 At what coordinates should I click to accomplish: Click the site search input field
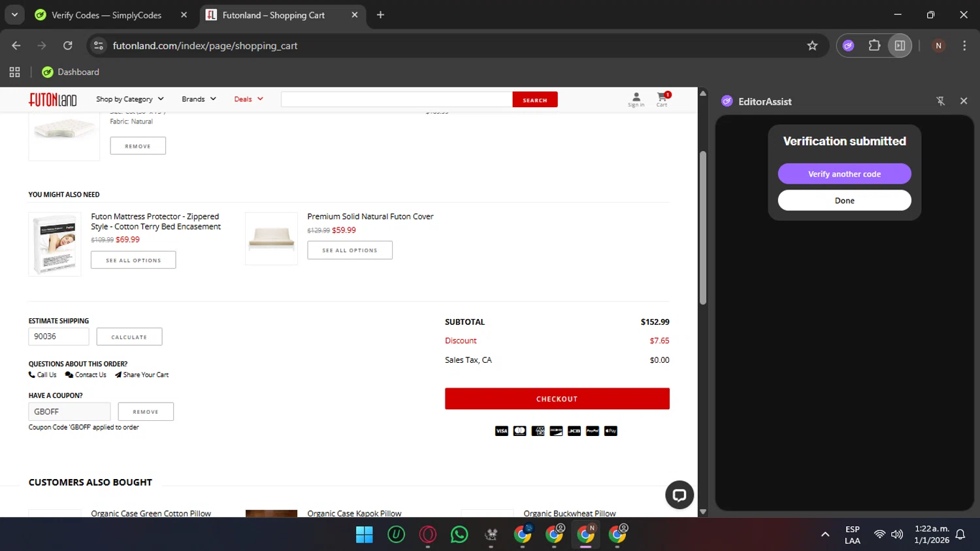(x=397, y=99)
